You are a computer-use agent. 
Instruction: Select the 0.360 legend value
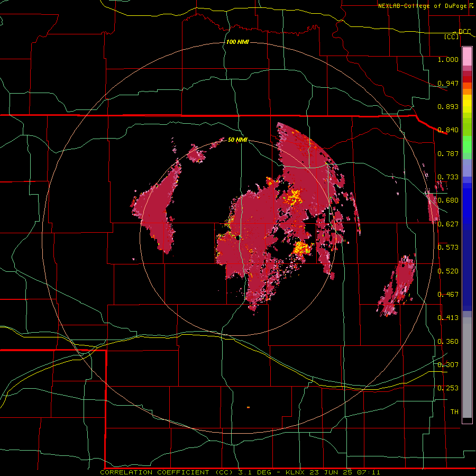point(448,342)
